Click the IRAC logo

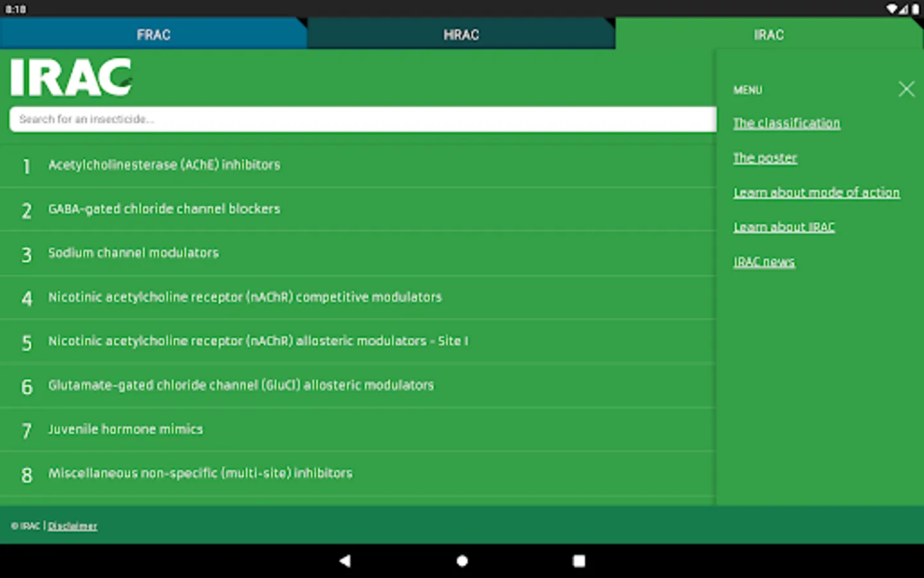pyautogui.click(x=71, y=78)
